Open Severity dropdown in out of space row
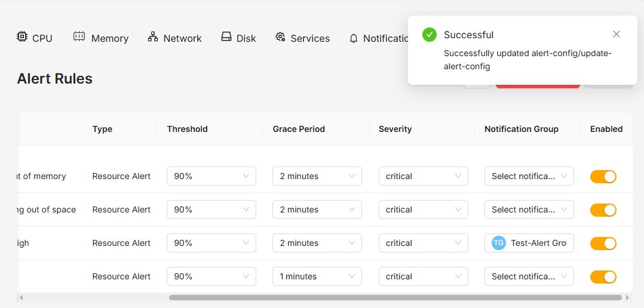 click(x=423, y=210)
